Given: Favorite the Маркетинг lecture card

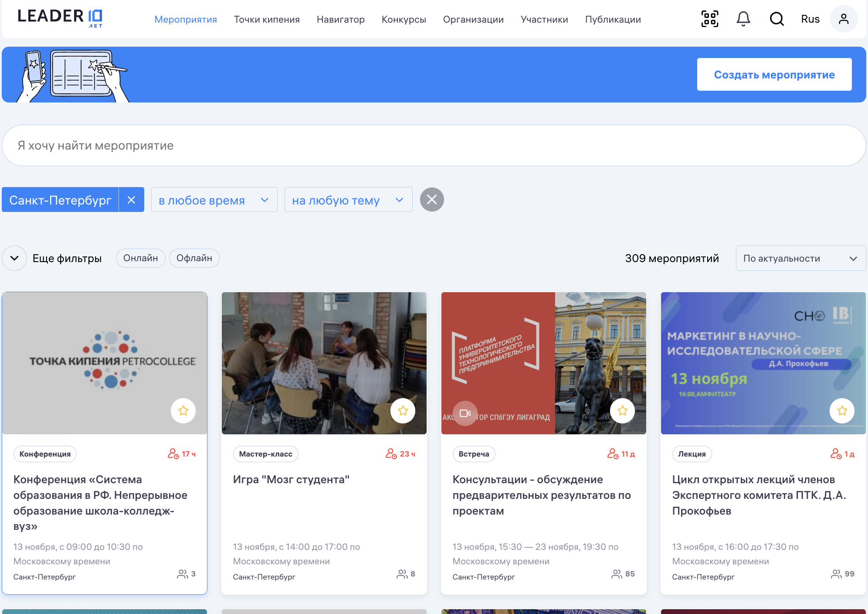Looking at the screenshot, I should coord(842,411).
